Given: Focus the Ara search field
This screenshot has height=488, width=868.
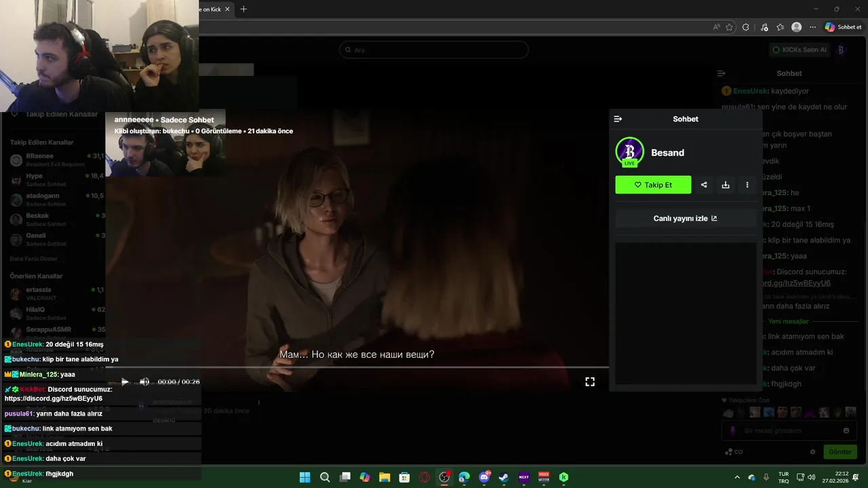Looking at the screenshot, I should click(x=434, y=49).
